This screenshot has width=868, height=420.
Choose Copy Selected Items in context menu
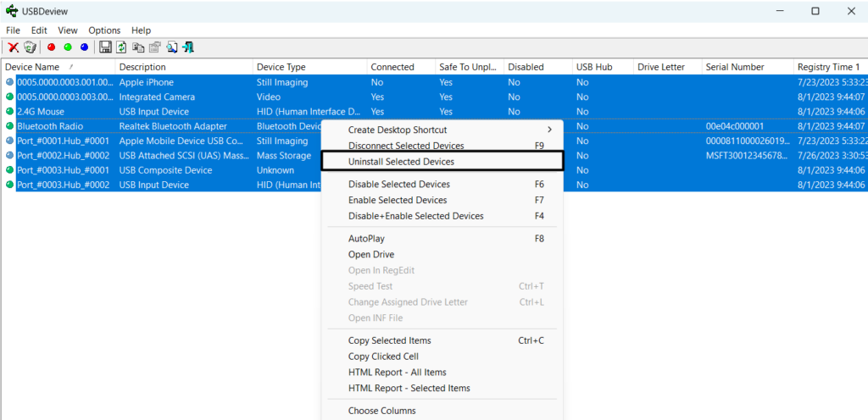click(x=389, y=340)
